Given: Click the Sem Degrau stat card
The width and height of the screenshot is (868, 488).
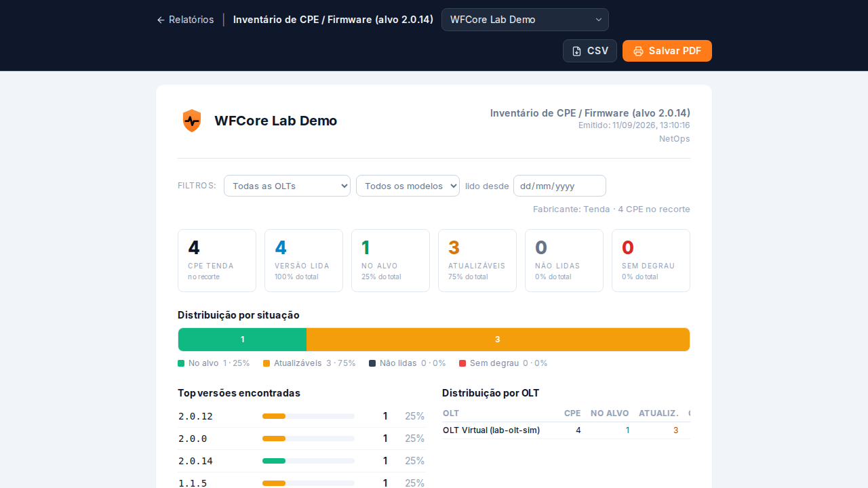Looking at the screenshot, I should pyautogui.click(x=651, y=260).
